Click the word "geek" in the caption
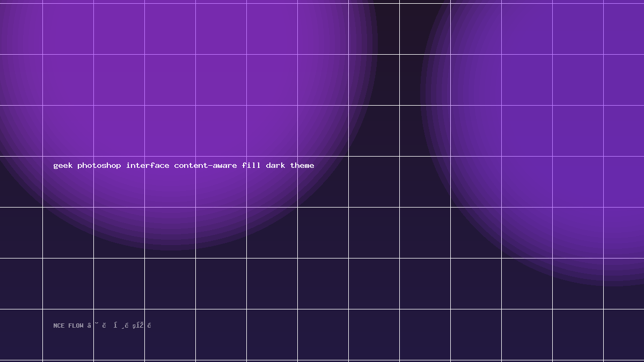 click(x=63, y=166)
